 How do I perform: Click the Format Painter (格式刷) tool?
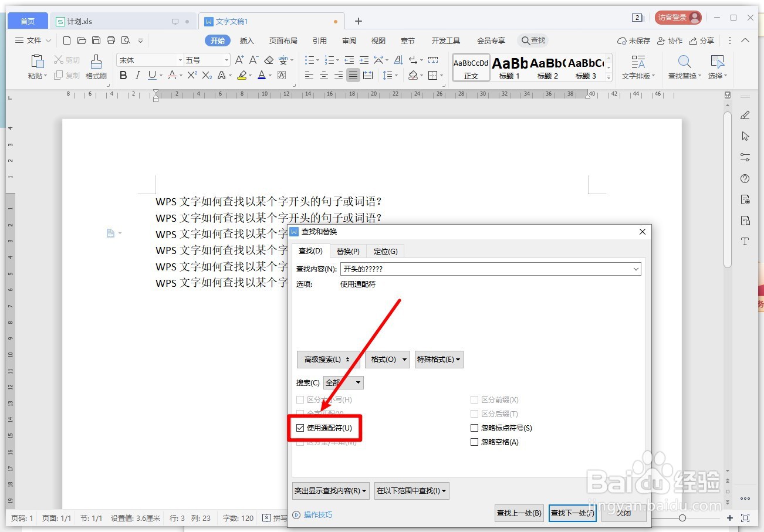click(x=96, y=67)
